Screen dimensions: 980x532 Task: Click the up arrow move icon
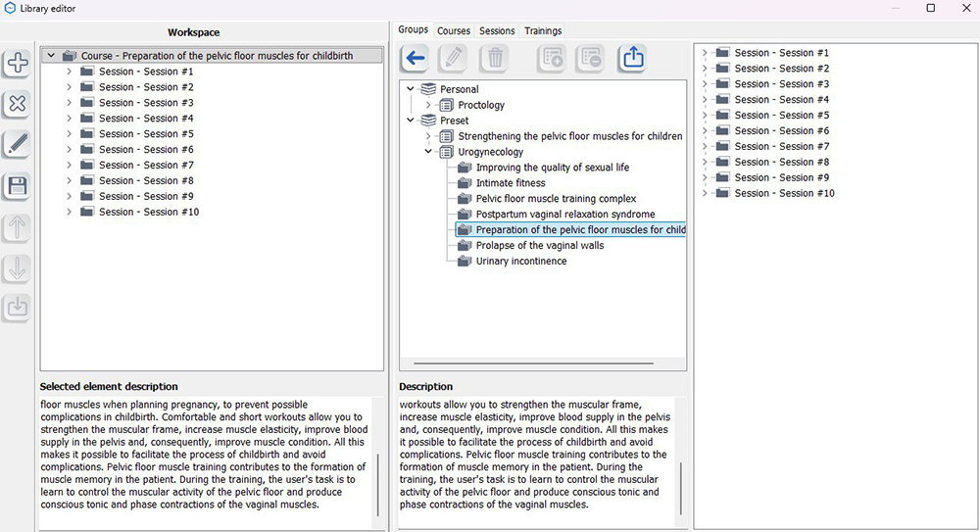pyautogui.click(x=18, y=227)
